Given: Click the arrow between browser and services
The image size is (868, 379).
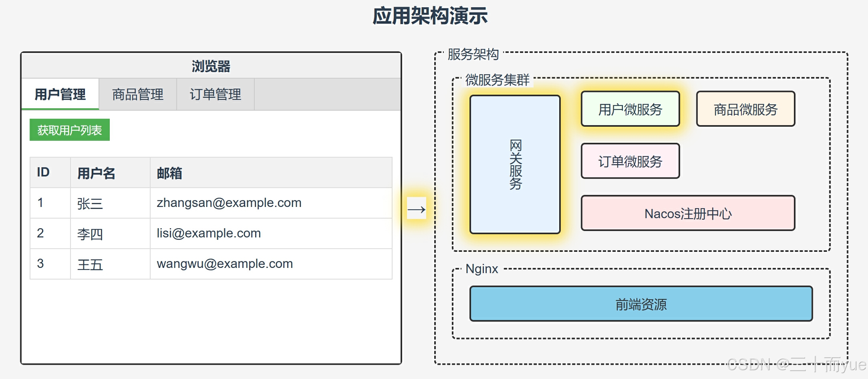Looking at the screenshot, I should coord(417,209).
